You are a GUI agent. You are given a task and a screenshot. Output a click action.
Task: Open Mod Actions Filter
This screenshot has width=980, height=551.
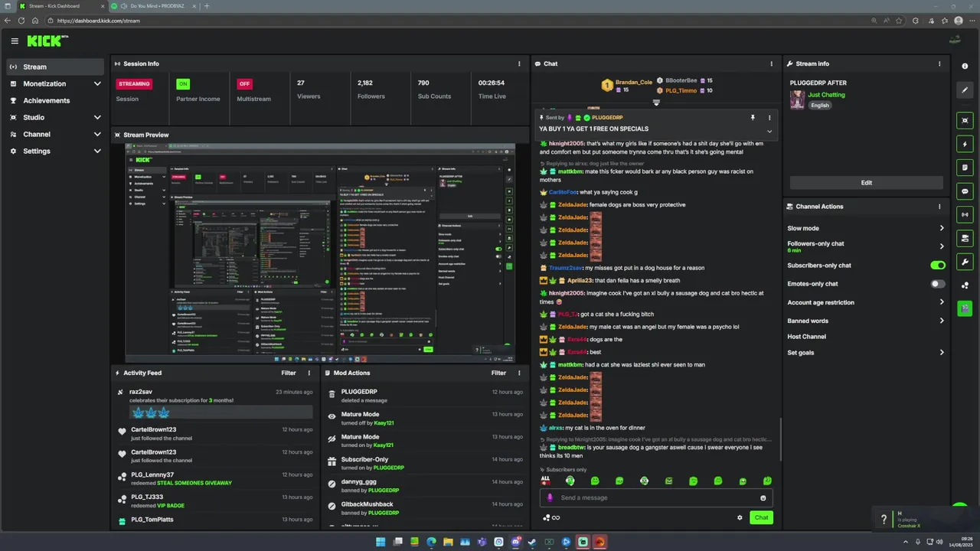tap(498, 373)
